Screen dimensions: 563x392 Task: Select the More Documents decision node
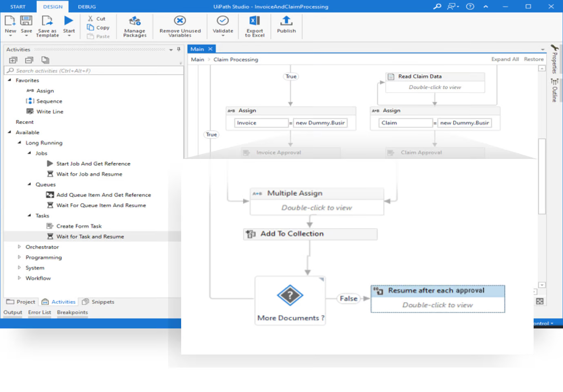pyautogui.click(x=290, y=300)
